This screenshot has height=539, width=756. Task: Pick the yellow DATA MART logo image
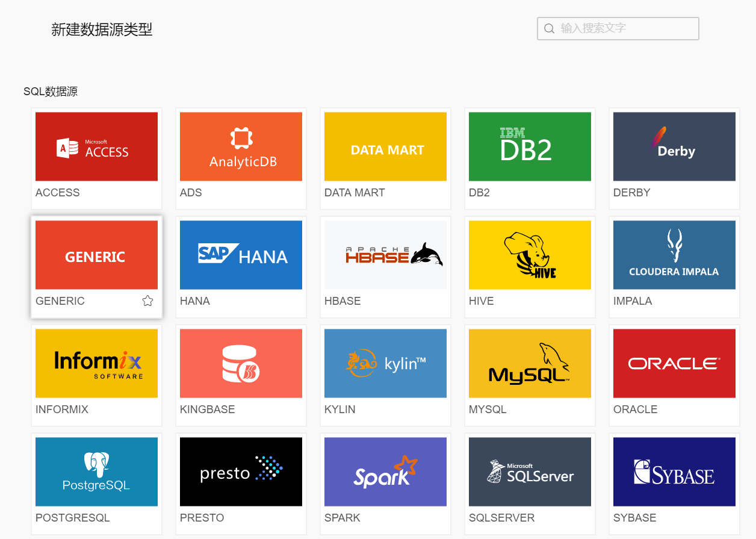(x=385, y=146)
